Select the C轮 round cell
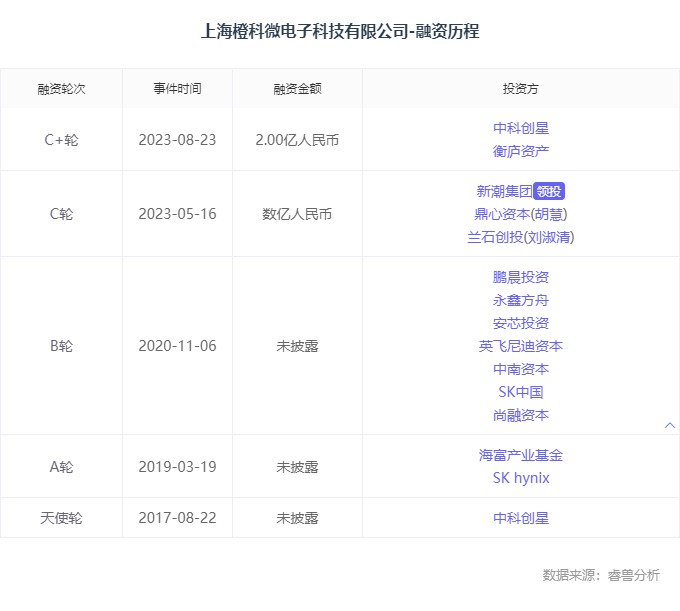The image size is (680, 611). [x=61, y=214]
